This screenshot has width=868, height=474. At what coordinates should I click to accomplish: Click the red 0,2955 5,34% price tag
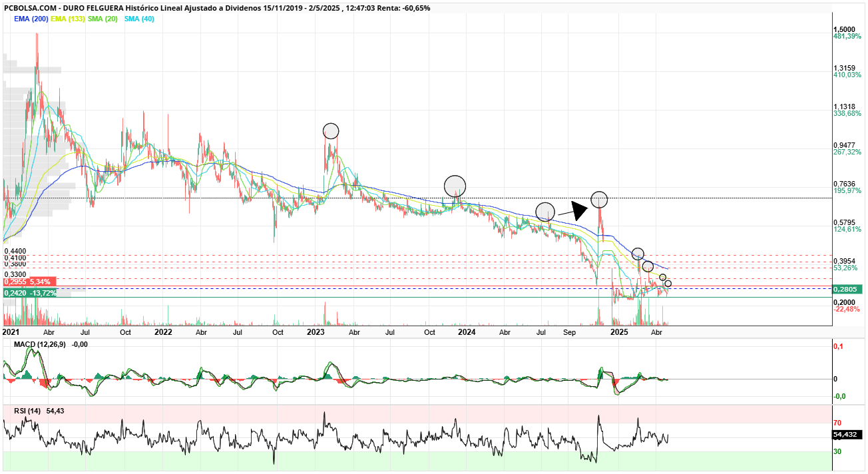[x=29, y=282]
